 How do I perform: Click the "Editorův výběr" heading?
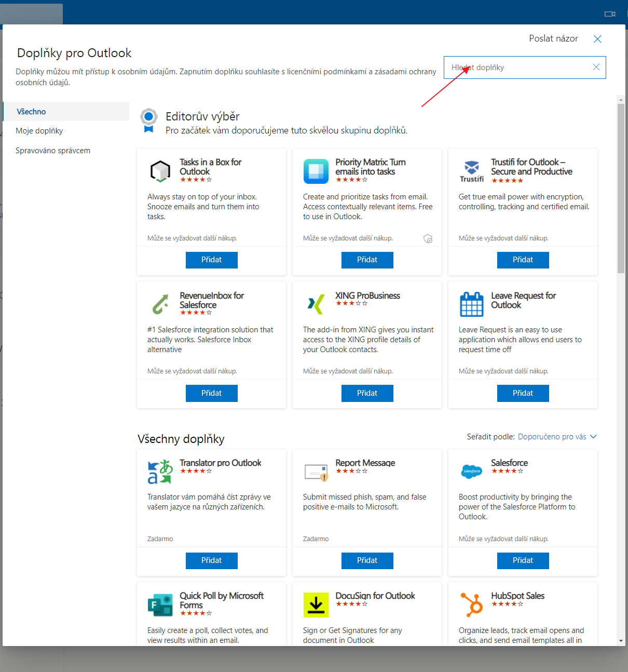tap(202, 116)
